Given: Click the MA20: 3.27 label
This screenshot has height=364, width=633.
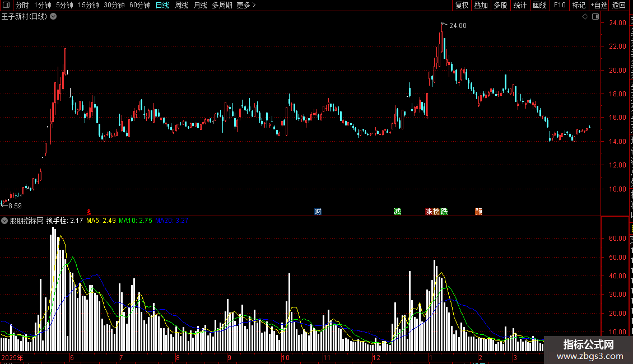Looking at the screenshot, I should (x=171, y=221).
